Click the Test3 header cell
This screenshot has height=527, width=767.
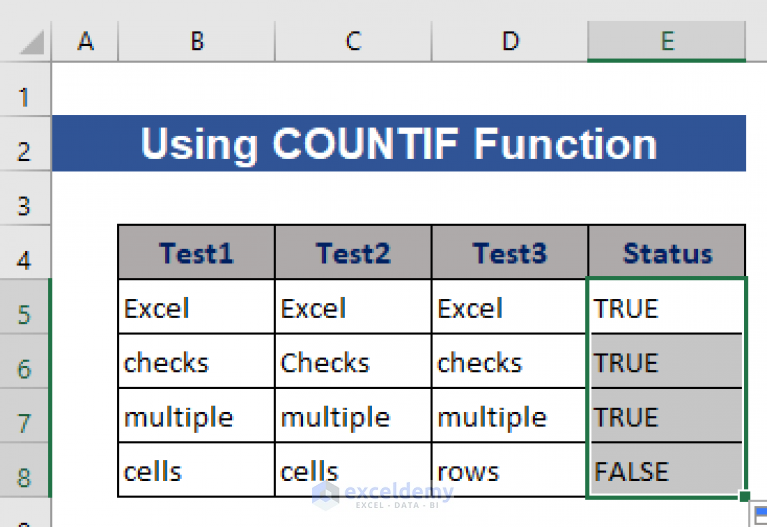(x=510, y=252)
